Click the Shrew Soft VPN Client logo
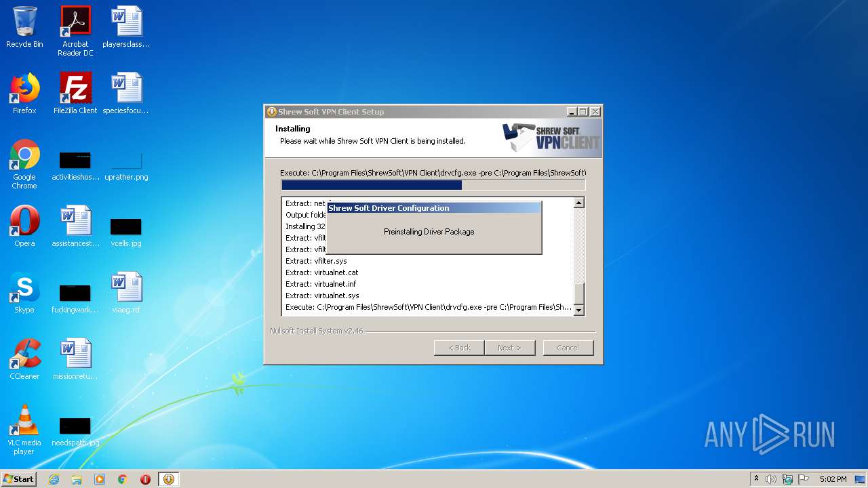868x488 pixels. point(551,138)
